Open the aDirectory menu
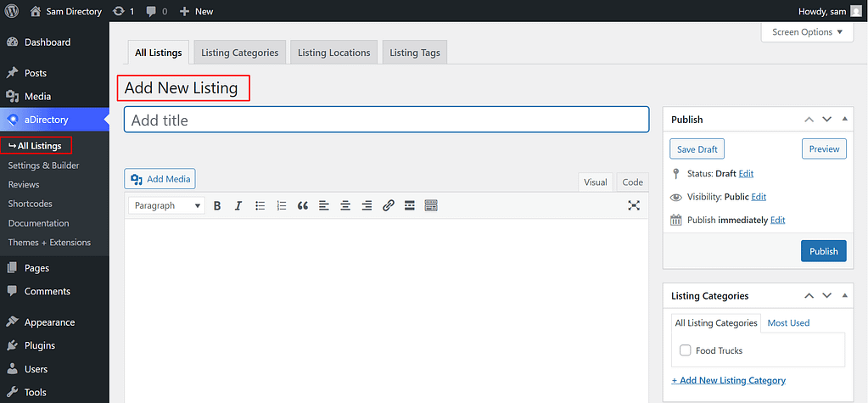This screenshot has height=403, width=868. tap(54, 120)
